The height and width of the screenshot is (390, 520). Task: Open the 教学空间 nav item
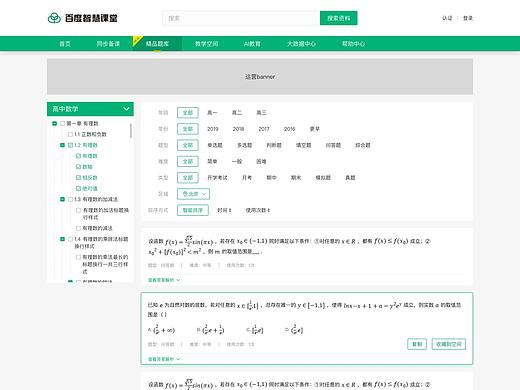pyautogui.click(x=206, y=44)
